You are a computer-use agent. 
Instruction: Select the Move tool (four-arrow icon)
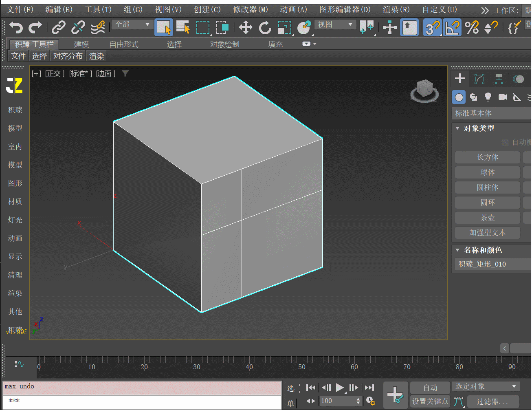pos(245,28)
